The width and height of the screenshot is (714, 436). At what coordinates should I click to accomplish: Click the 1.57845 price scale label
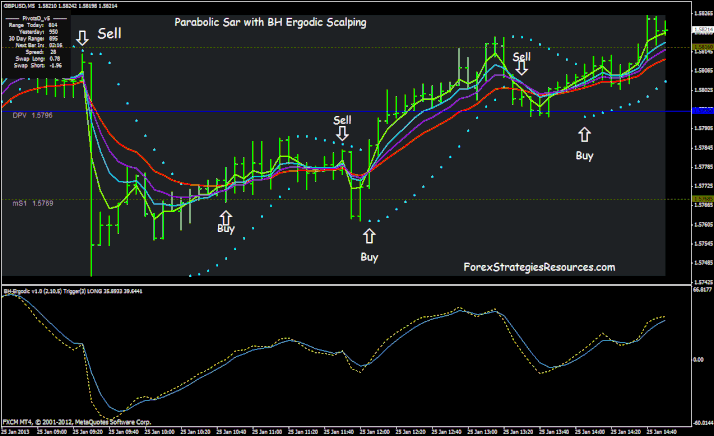703,148
